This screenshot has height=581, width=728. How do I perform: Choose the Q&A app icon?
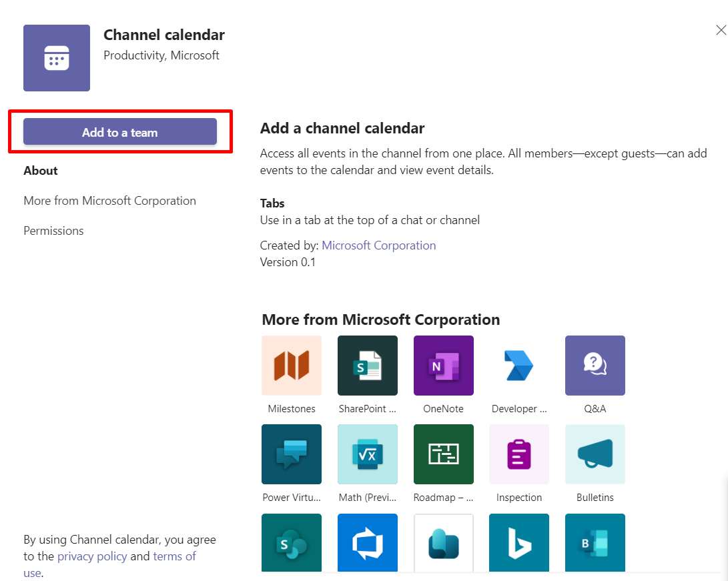click(x=595, y=366)
